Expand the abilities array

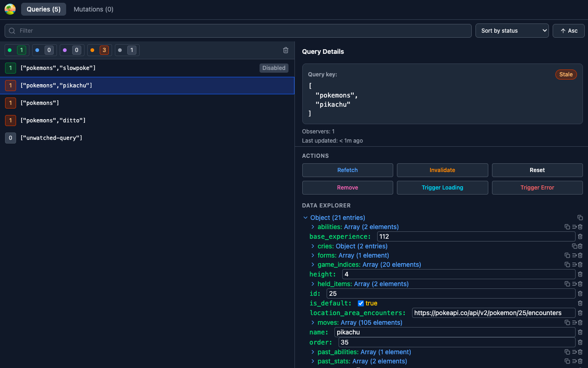[x=313, y=227]
